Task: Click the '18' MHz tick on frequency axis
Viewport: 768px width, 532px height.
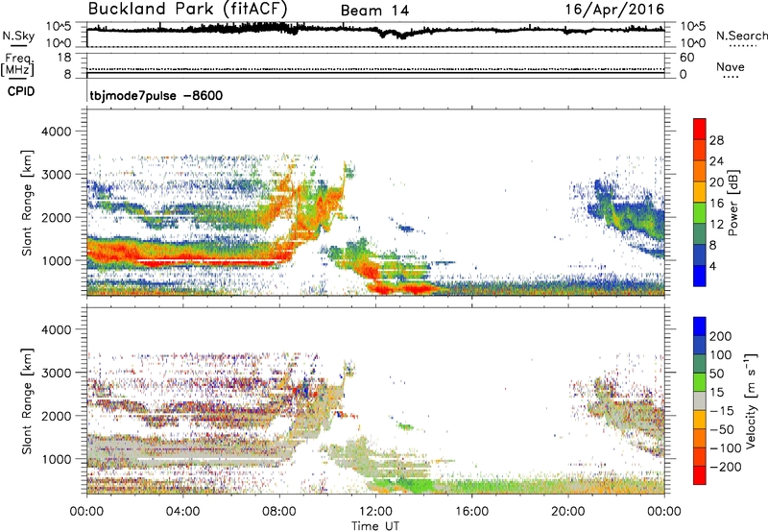Action: [64, 58]
